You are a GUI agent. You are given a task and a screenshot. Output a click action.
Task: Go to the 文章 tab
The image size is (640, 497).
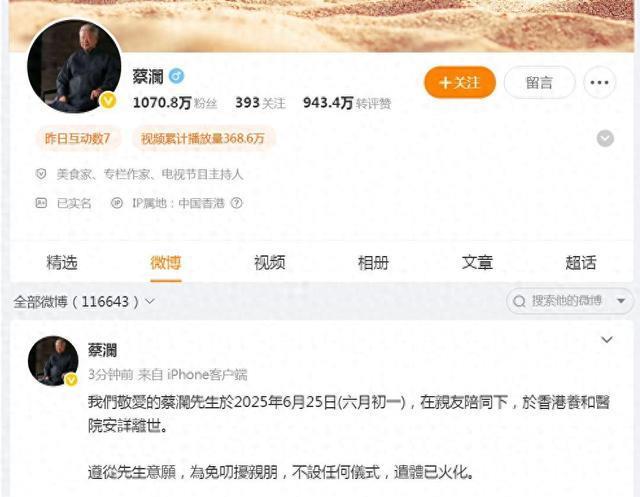[477, 262]
